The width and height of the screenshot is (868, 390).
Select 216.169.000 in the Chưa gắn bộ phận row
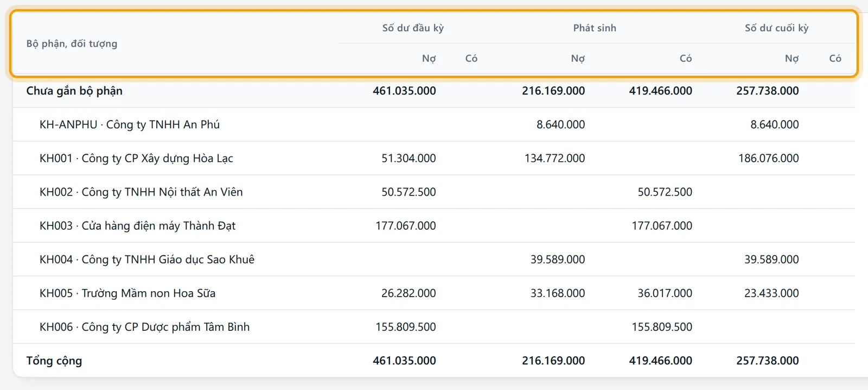[x=553, y=91]
